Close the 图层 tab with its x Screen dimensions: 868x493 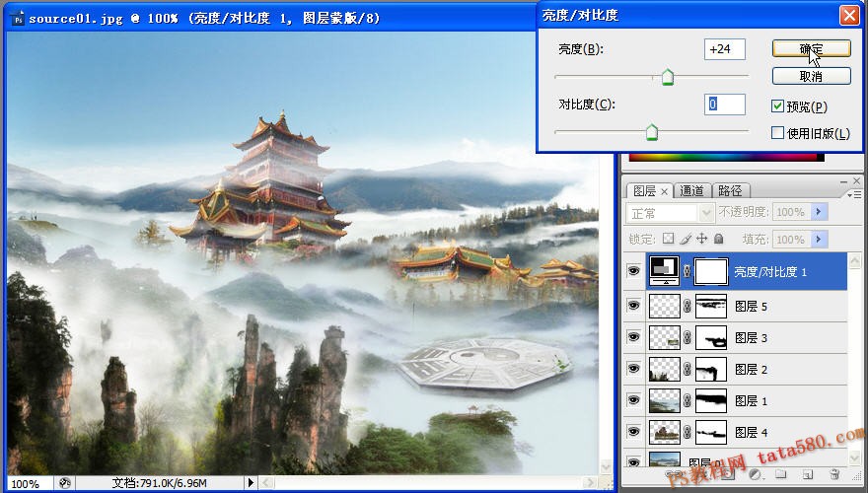(664, 191)
